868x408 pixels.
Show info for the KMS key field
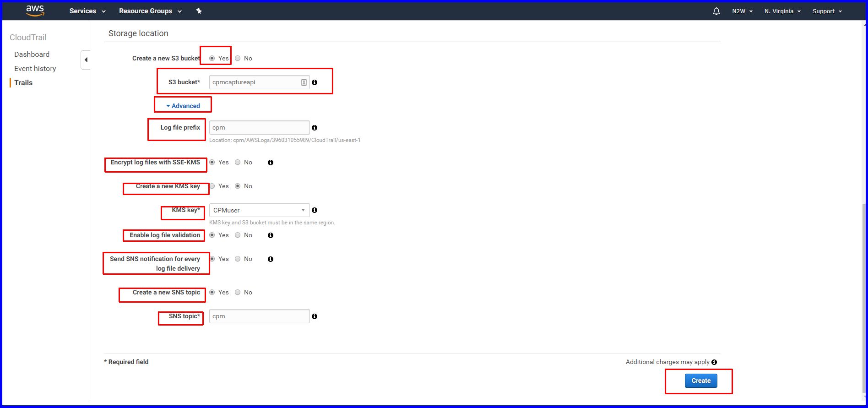[315, 210]
